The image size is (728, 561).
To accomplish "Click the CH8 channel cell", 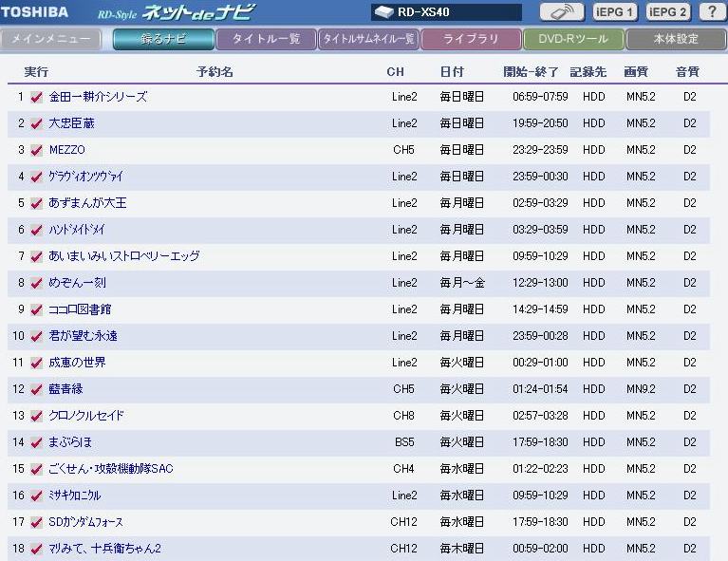I will click(x=403, y=416).
